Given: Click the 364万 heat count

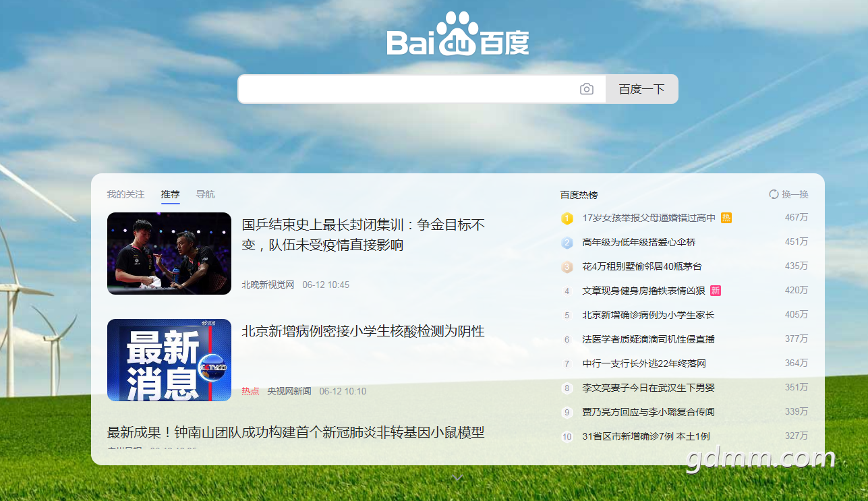Looking at the screenshot, I should tap(797, 363).
